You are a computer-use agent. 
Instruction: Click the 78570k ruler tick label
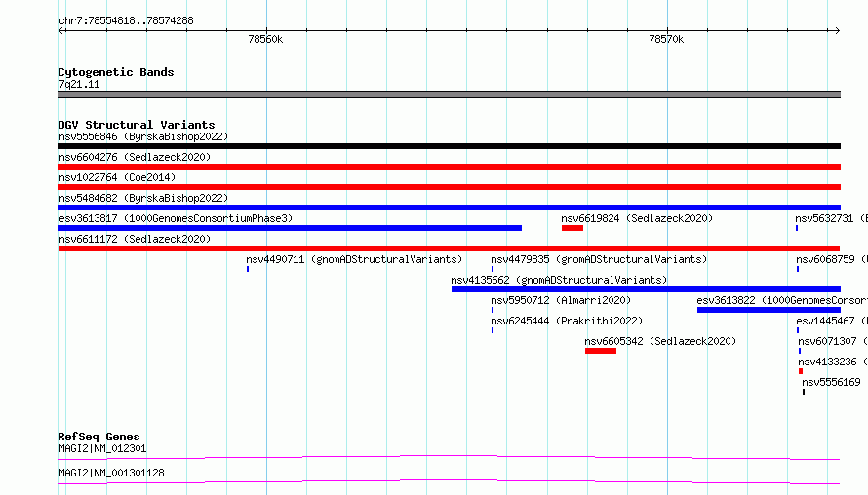point(666,39)
